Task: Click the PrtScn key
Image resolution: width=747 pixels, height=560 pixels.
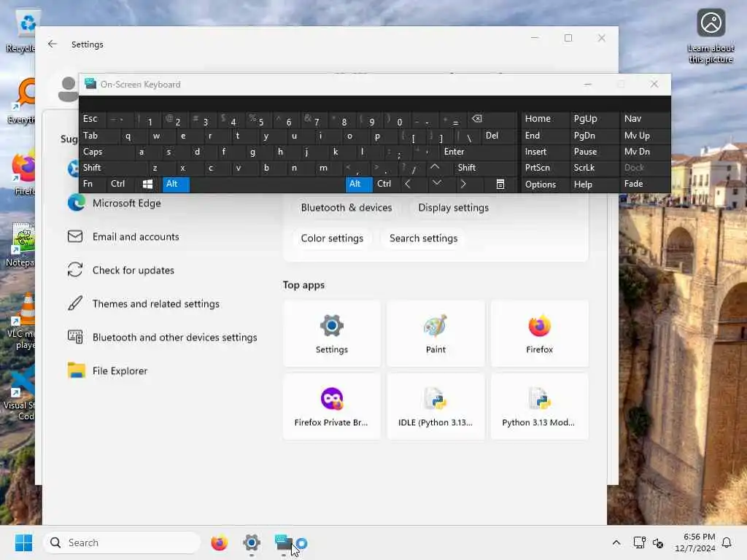Action: (x=544, y=168)
